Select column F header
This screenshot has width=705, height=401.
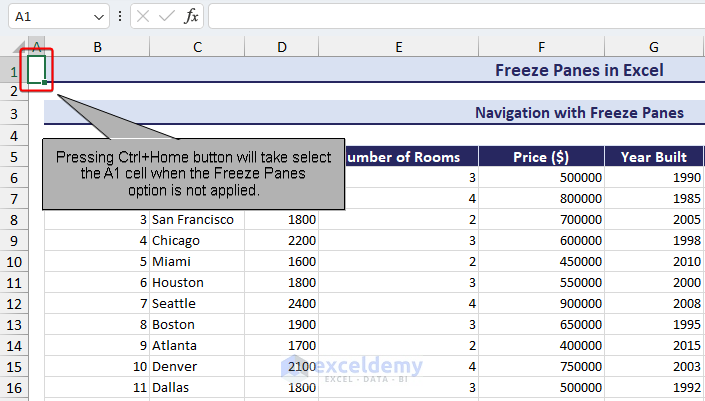541,48
